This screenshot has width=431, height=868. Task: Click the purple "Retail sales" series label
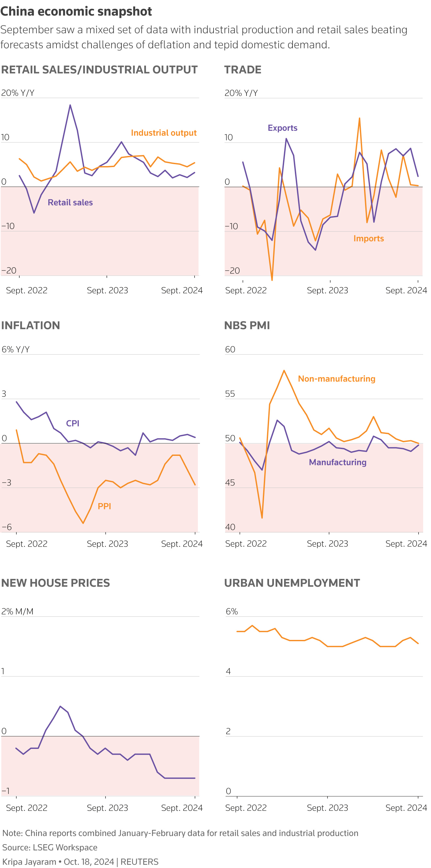coord(70,203)
